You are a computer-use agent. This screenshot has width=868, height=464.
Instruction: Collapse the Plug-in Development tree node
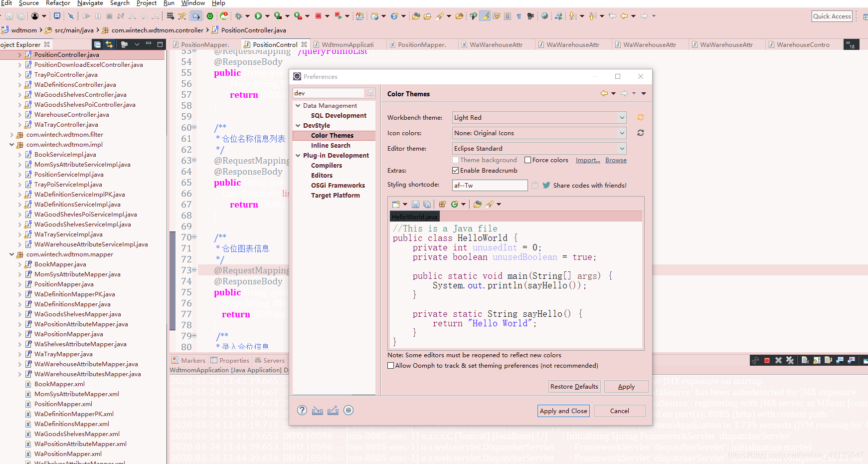(x=298, y=156)
